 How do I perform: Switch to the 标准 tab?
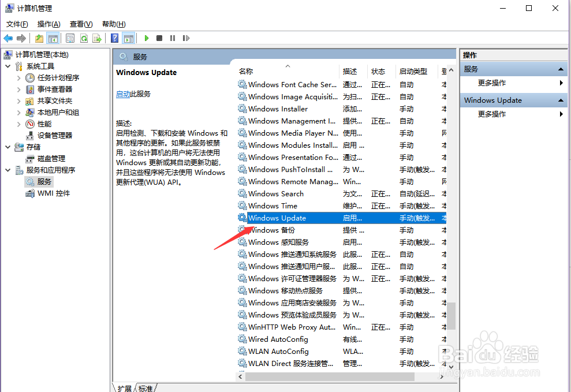145,389
